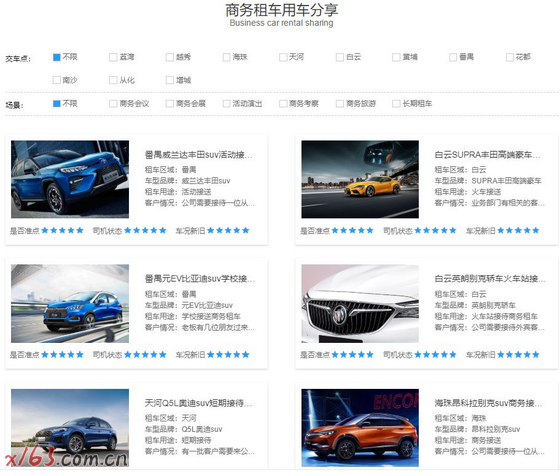
Task: Check the 白云 pickup location checkbox
Action: tap(340, 57)
